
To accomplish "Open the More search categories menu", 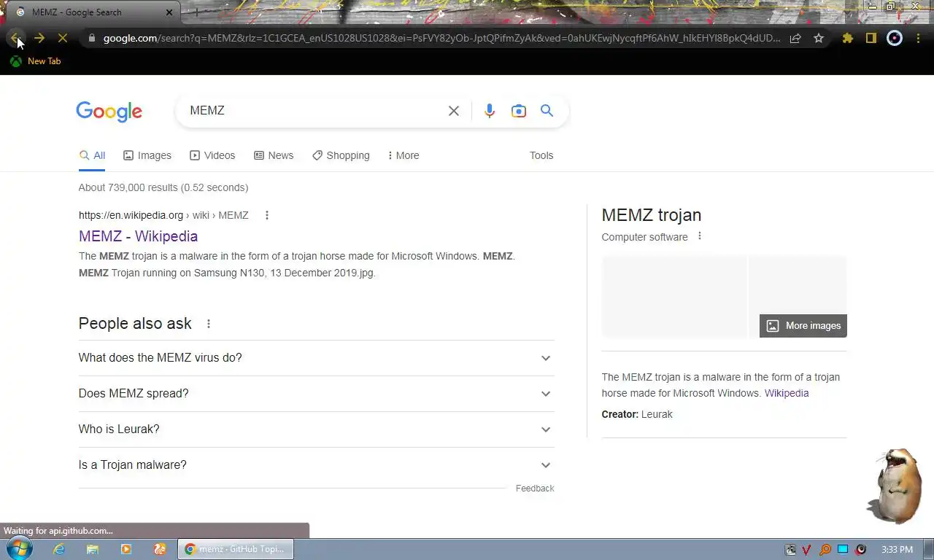I will tap(404, 155).
